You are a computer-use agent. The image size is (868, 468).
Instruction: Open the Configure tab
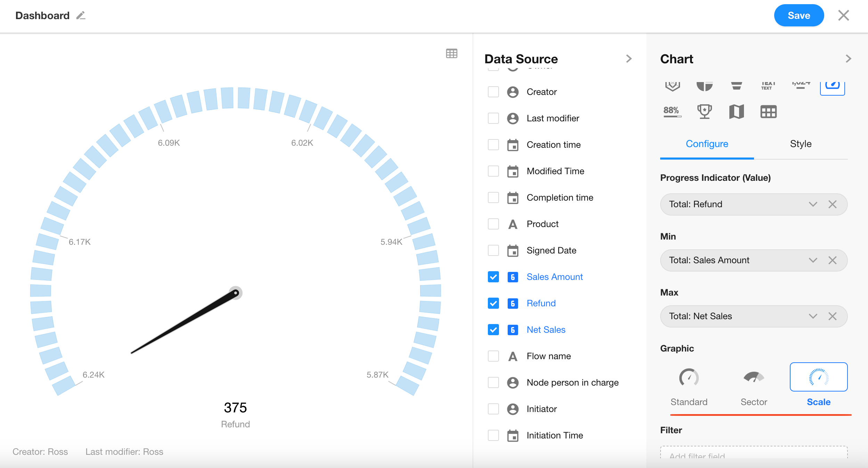point(707,144)
